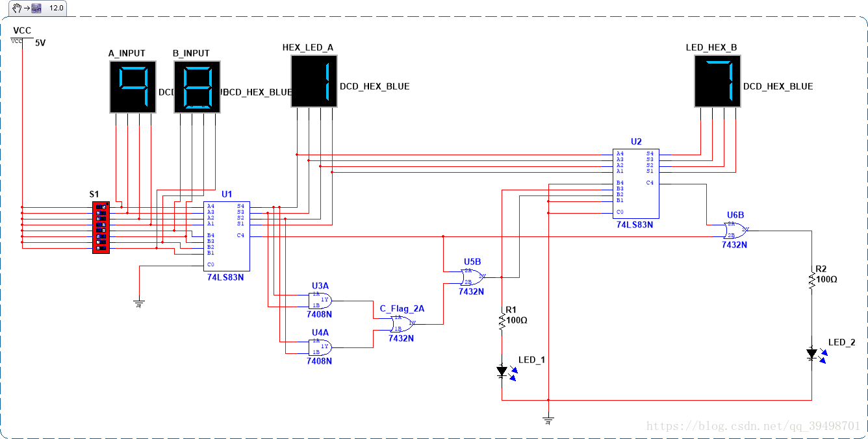Toggle S1 switch wired to U1 pin B4
The width and height of the screenshot is (868, 439).
[101, 230]
